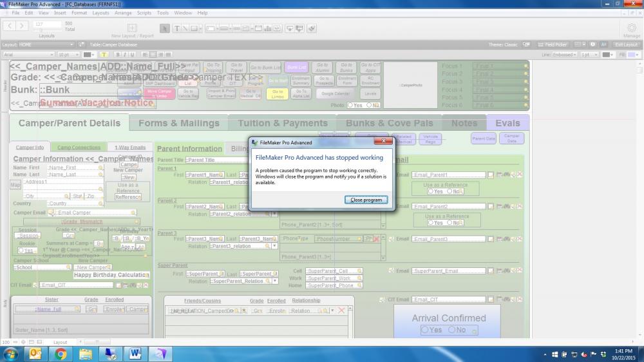
Task: Click the yellow text highlight color swatch
Action: pos(104,55)
